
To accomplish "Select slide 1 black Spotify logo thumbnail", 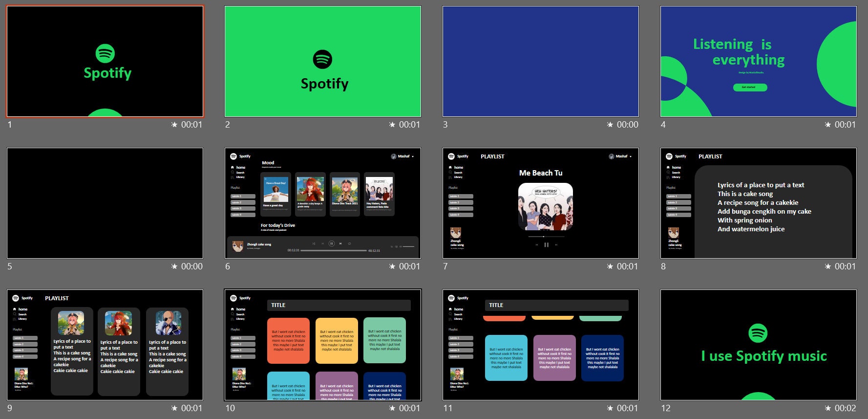I will coord(105,62).
